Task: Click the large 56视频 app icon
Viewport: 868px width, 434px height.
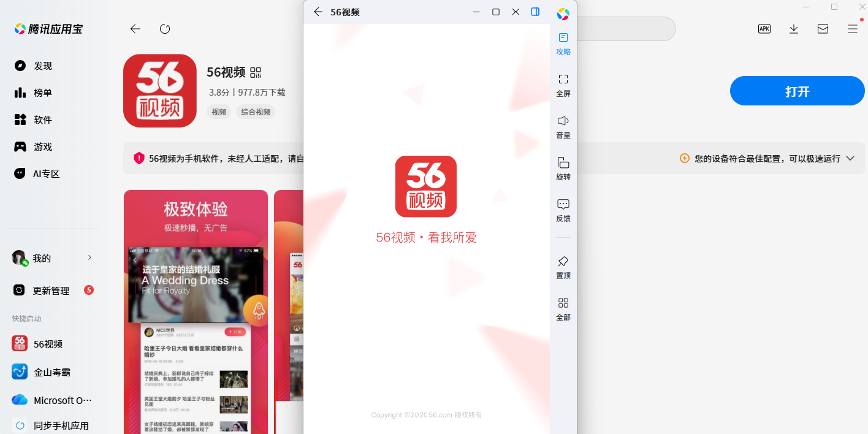Action: (160, 91)
